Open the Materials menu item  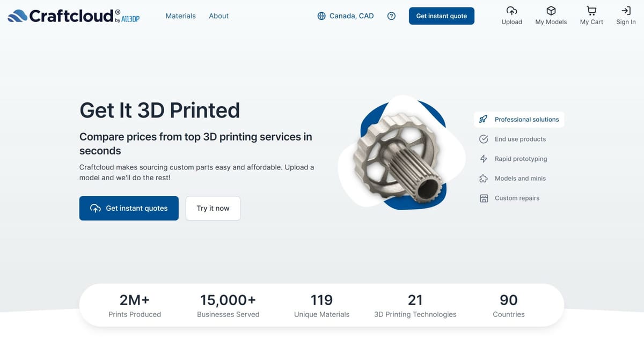[180, 16]
